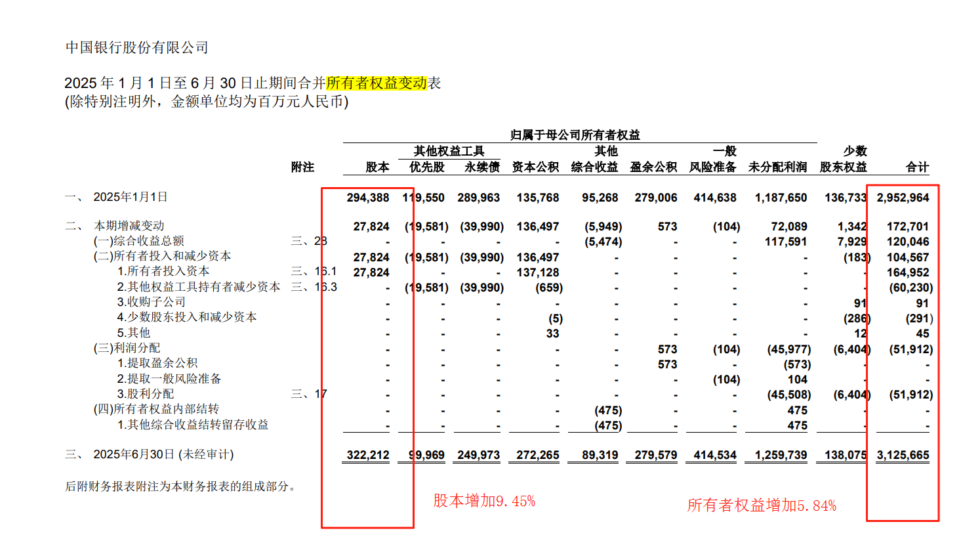Click the closing 股本 value 322,212
Image resolution: width=980 pixels, height=541 pixels.
click(x=368, y=455)
